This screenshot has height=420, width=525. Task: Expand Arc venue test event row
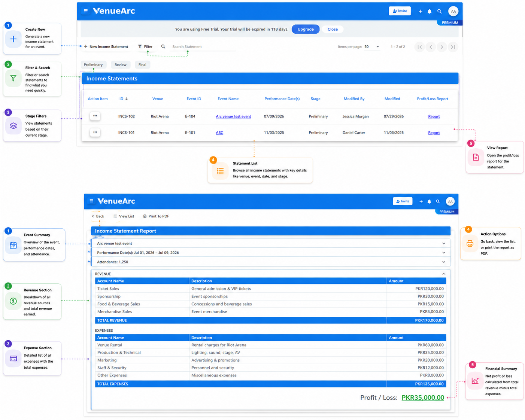(x=271, y=243)
